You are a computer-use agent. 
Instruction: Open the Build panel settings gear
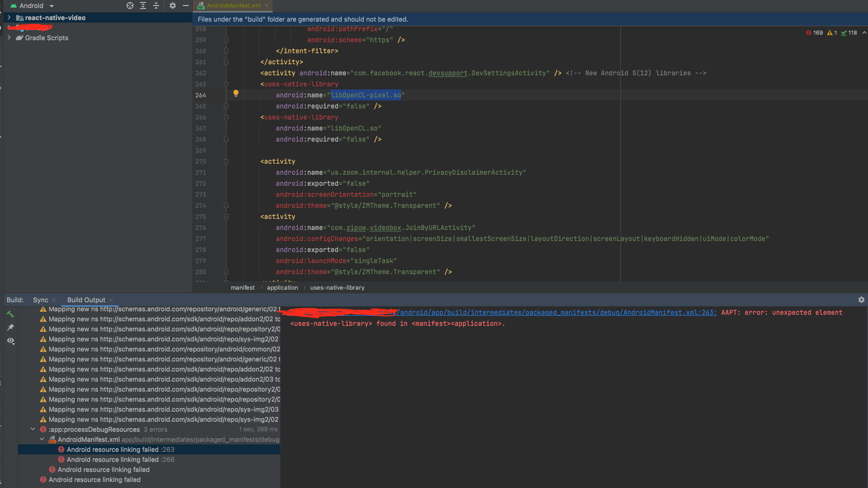click(x=861, y=299)
